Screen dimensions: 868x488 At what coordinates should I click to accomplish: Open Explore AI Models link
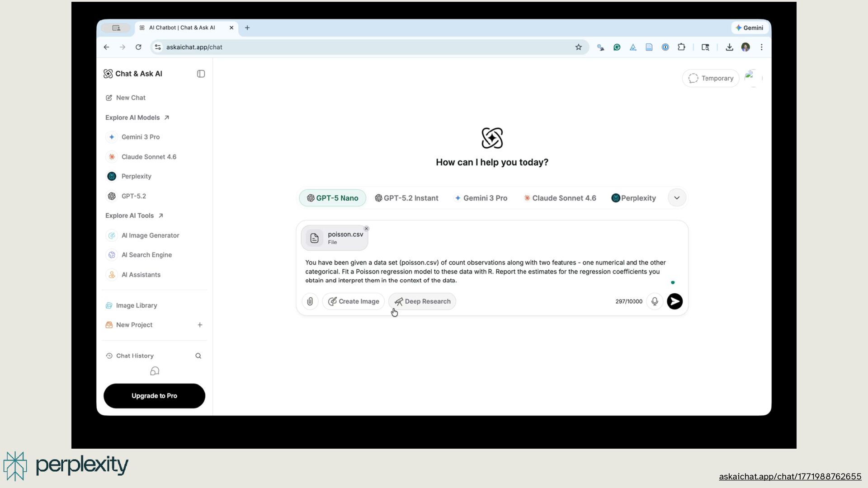tap(137, 117)
